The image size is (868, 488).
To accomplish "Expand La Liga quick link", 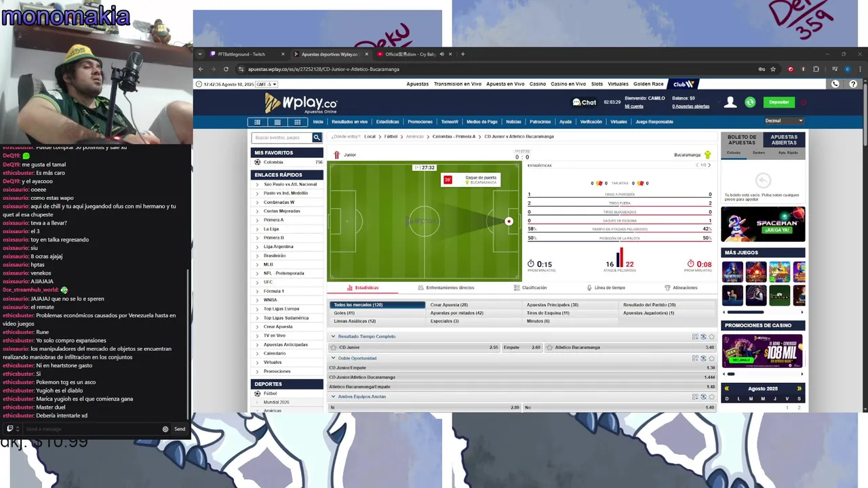I will coord(258,229).
